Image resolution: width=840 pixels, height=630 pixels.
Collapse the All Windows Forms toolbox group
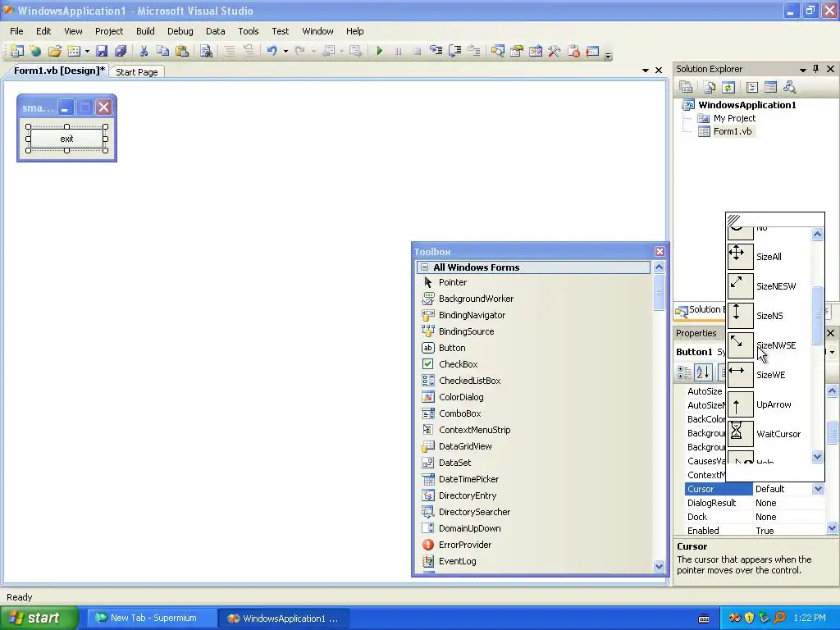coord(425,267)
